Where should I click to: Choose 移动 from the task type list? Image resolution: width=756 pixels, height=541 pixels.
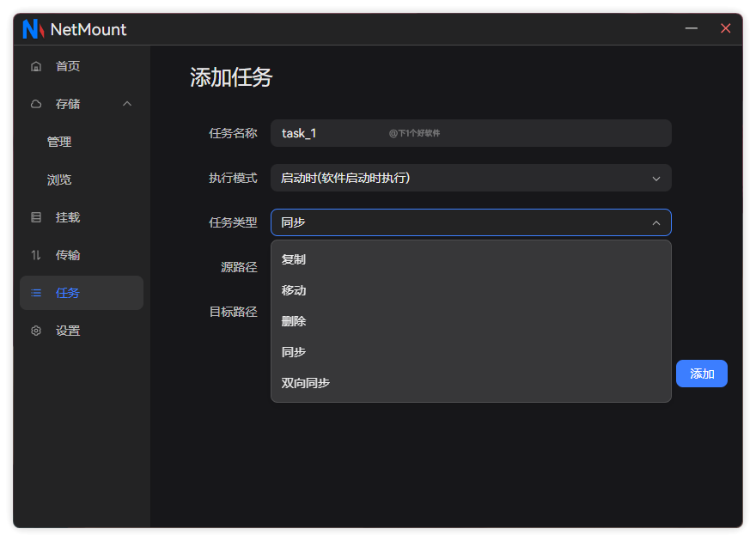pyautogui.click(x=471, y=290)
